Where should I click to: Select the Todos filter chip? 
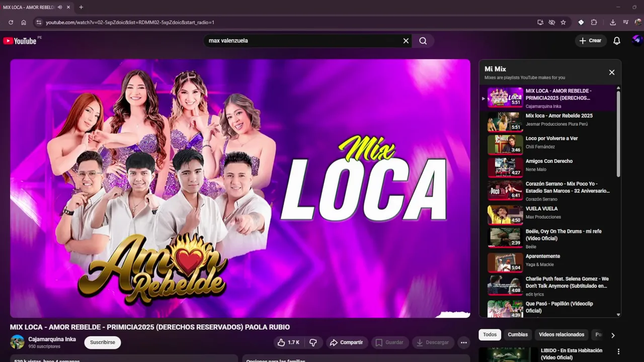pyautogui.click(x=490, y=334)
